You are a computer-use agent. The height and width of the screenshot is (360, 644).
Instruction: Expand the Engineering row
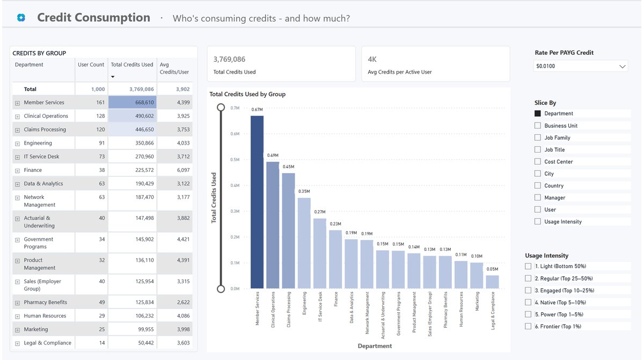pyautogui.click(x=17, y=143)
